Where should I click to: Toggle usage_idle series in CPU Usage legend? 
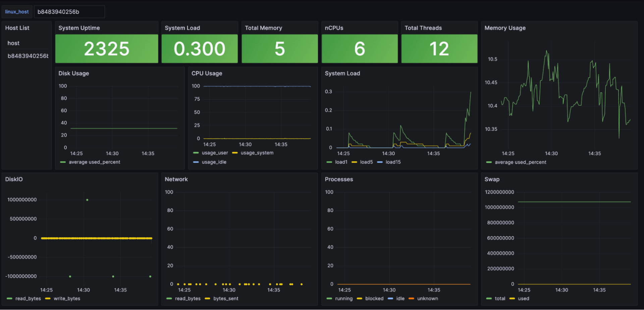(x=214, y=162)
